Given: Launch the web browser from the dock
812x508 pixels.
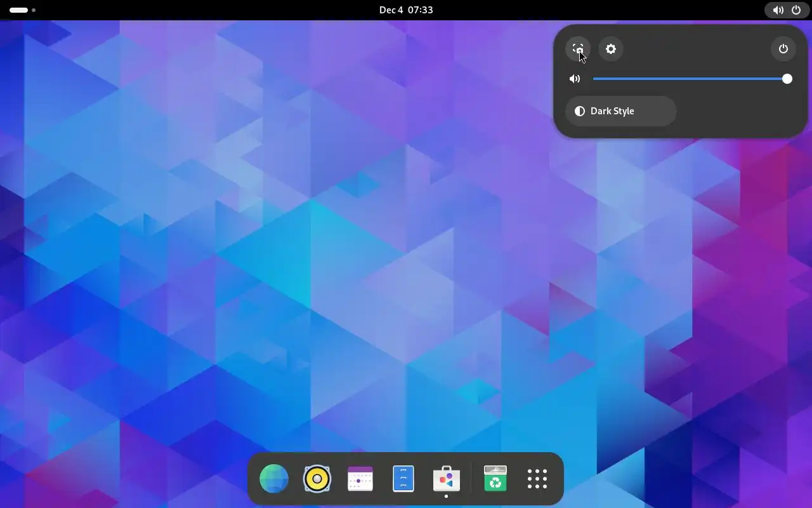Looking at the screenshot, I should 274,479.
